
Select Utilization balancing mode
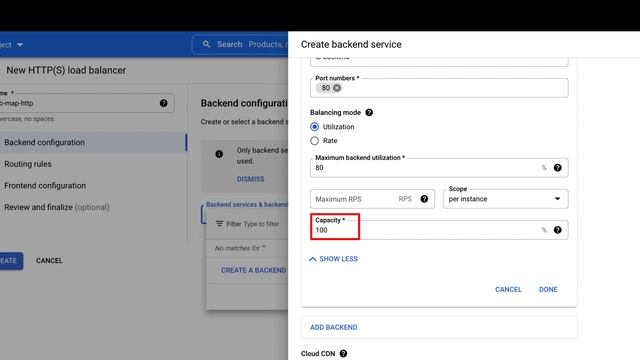pyautogui.click(x=314, y=127)
